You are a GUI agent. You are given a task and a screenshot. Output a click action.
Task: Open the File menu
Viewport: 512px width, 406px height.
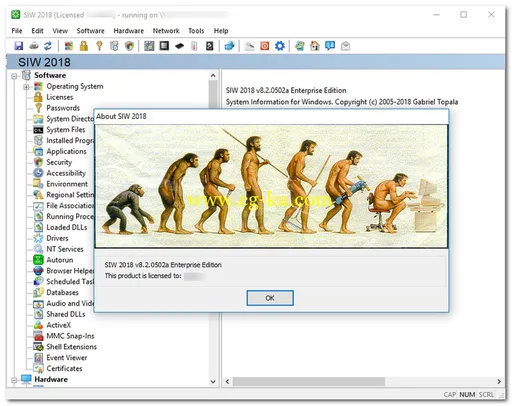click(x=17, y=31)
